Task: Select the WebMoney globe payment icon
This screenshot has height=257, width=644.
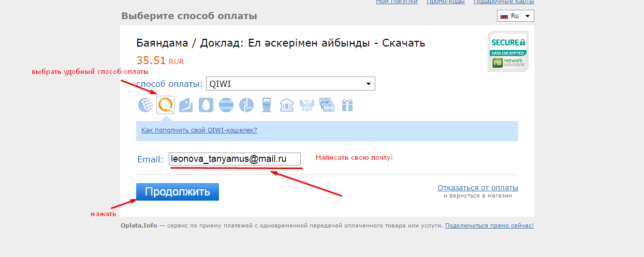Action: click(146, 105)
